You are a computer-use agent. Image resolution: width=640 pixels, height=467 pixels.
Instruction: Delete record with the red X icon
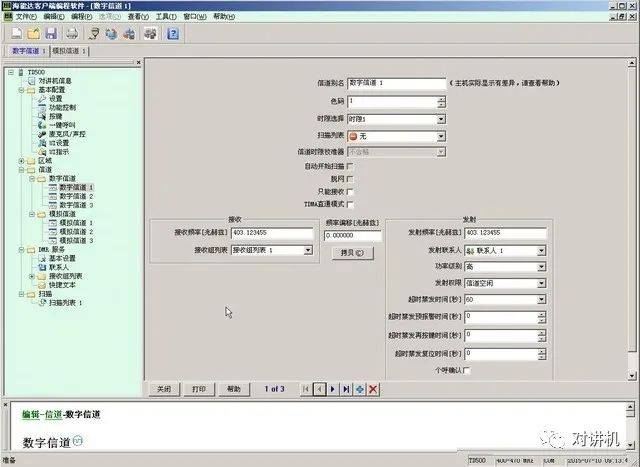[x=373, y=388]
